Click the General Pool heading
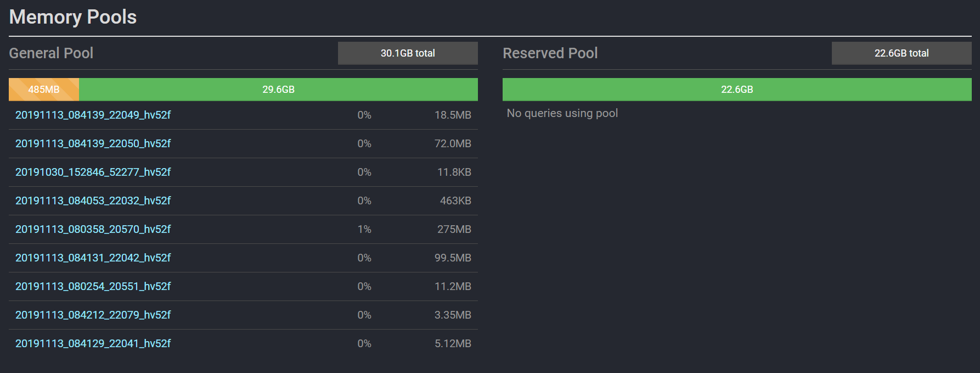The width and height of the screenshot is (980, 373). (x=51, y=53)
